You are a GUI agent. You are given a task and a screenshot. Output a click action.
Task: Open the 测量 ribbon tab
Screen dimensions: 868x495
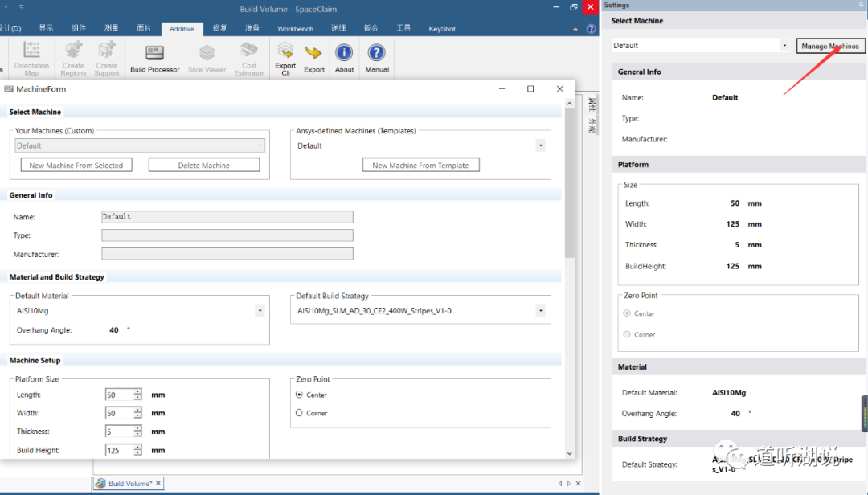tap(111, 28)
